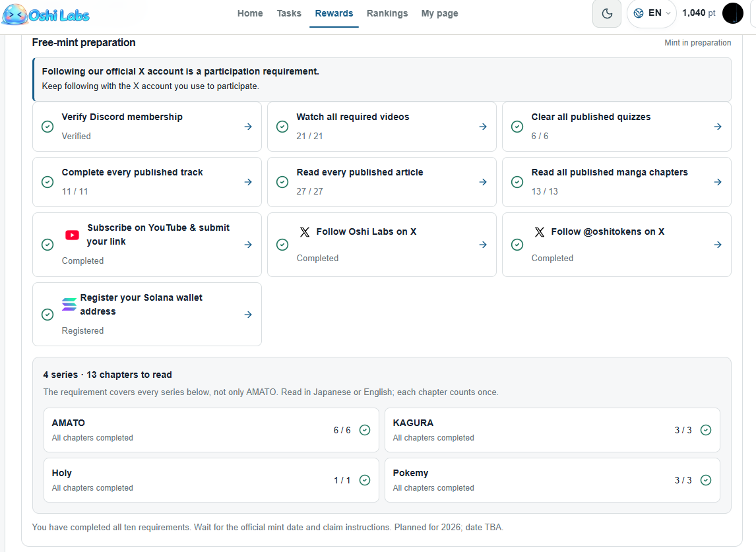Image resolution: width=756 pixels, height=552 pixels.
Task: Click the red YouTube icon
Action: click(72, 235)
